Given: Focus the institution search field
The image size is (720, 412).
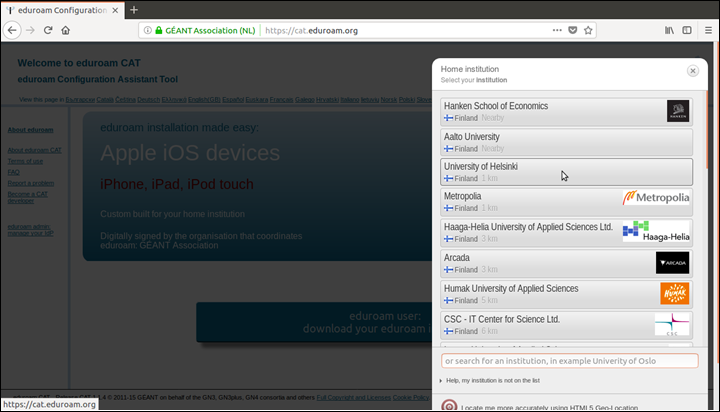Looking at the screenshot, I should (569, 361).
